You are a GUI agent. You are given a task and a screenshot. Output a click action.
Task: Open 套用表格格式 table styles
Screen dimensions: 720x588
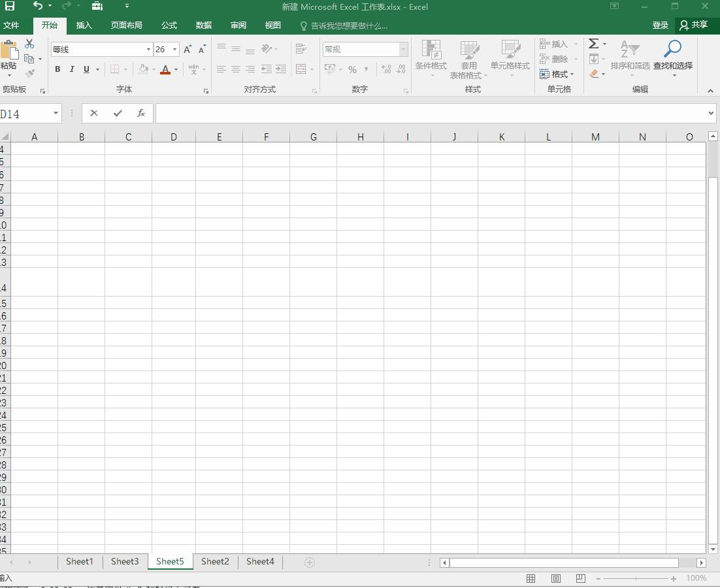[x=469, y=59]
